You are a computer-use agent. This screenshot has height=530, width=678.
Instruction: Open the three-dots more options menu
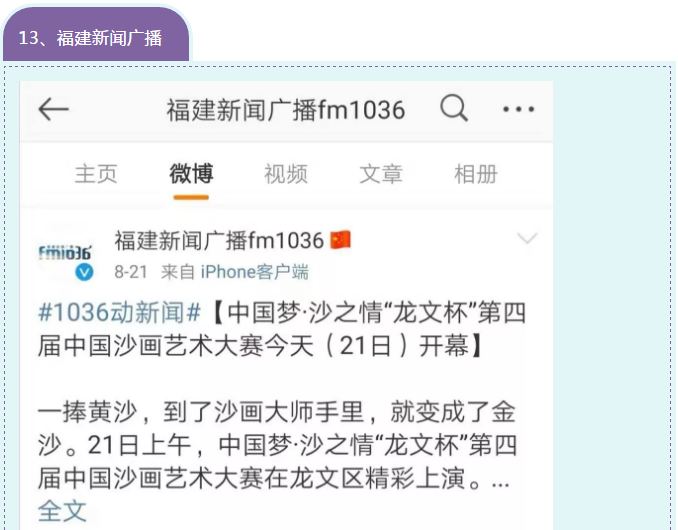518,109
